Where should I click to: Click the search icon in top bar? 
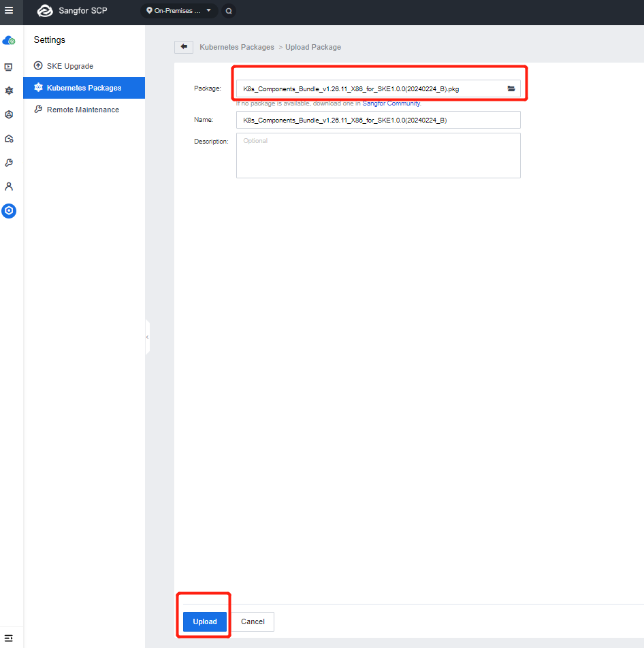(x=229, y=11)
